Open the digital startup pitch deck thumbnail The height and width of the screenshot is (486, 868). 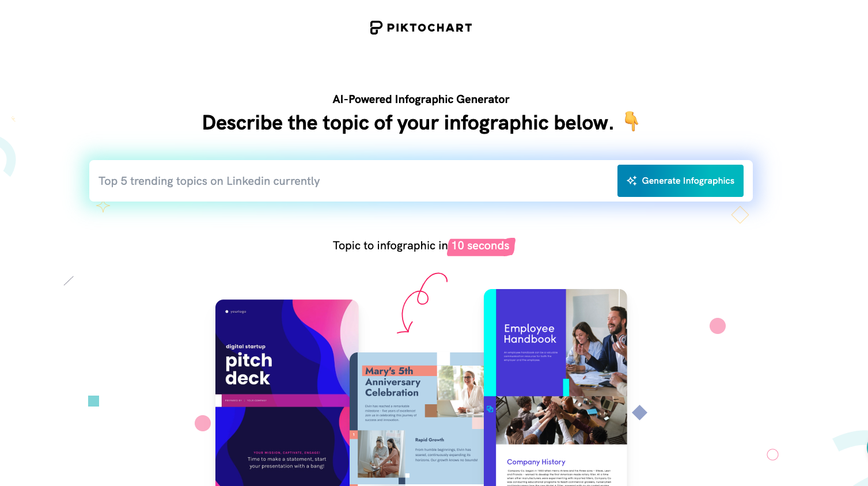(x=287, y=393)
